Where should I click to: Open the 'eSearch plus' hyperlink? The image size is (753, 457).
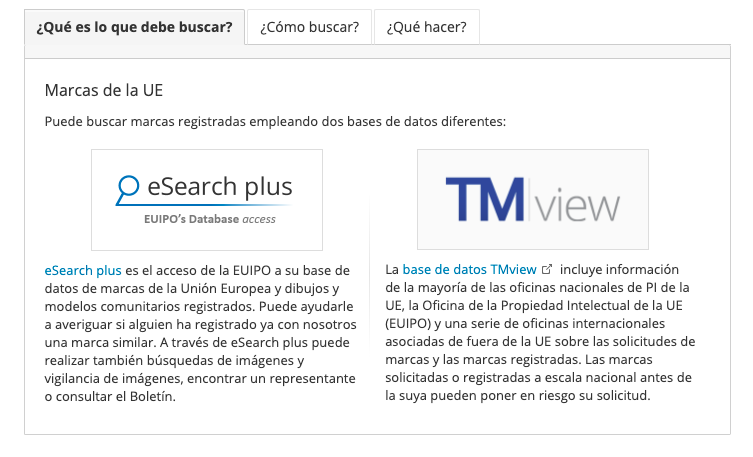point(83,271)
